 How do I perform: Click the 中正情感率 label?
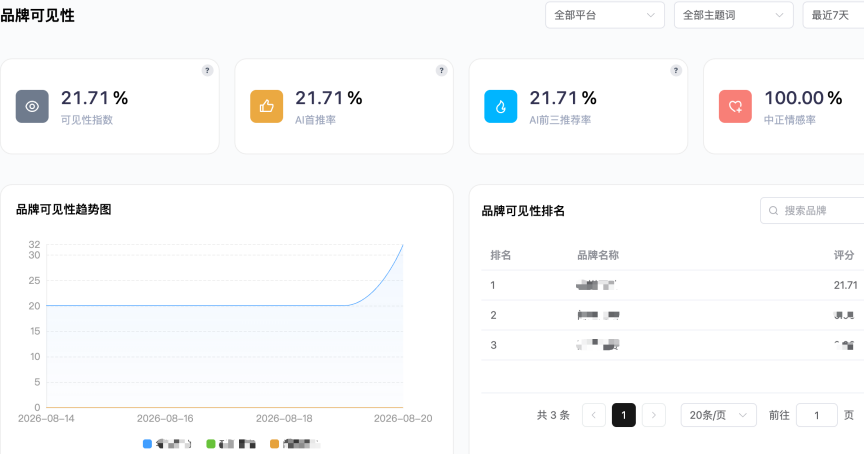click(790, 120)
